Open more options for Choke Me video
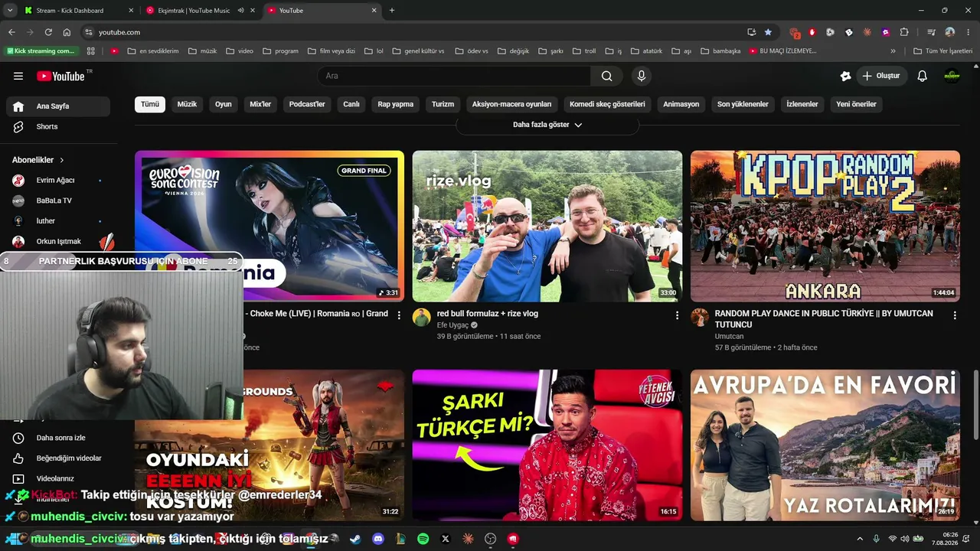 click(399, 315)
